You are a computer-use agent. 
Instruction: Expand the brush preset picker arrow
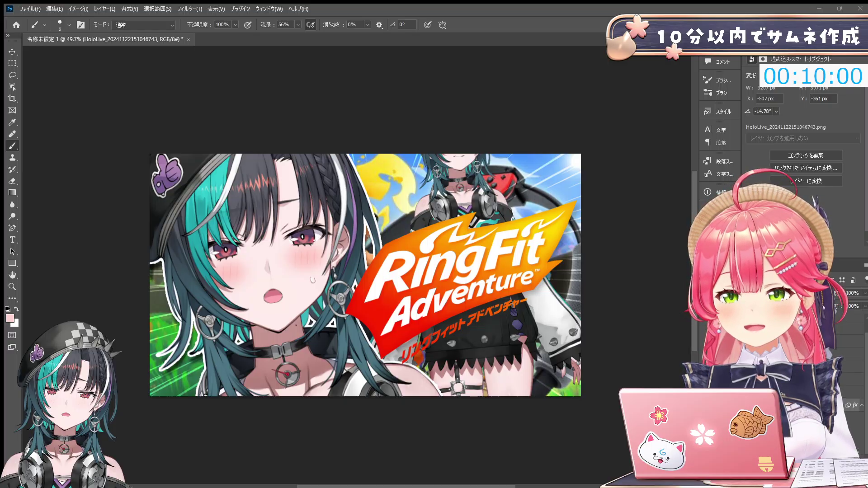[69, 25]
